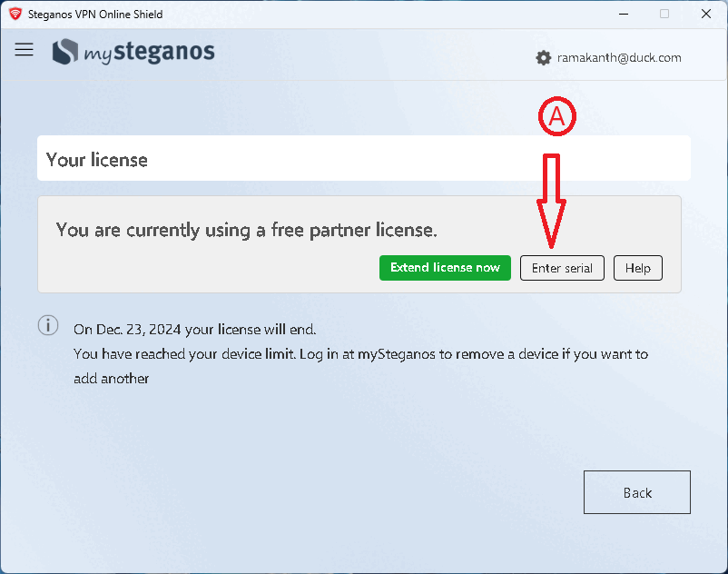Open the hamburger menu
This screenshot has width=728, height=574.
25,50
